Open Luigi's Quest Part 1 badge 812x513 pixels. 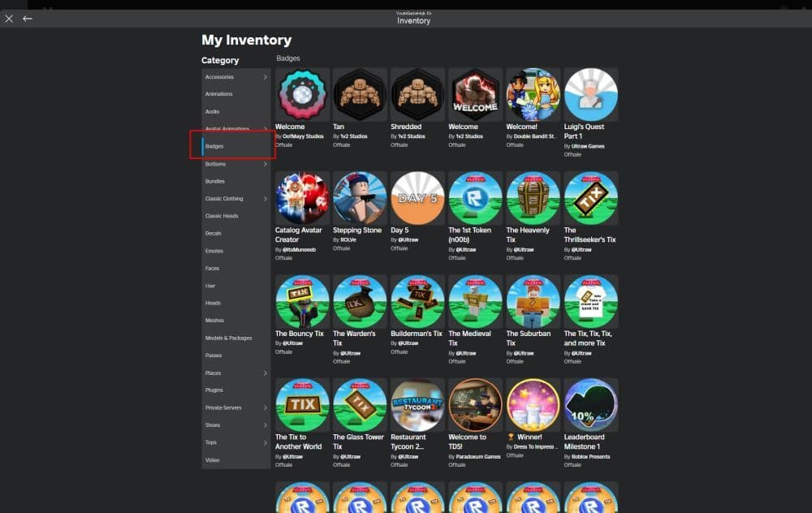[x=590, y=93]
